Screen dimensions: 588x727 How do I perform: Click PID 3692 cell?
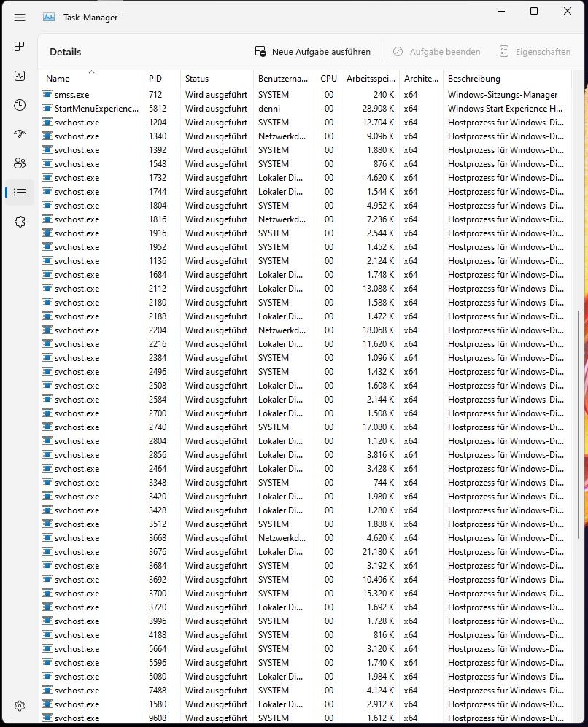click(x=157, y=580)
